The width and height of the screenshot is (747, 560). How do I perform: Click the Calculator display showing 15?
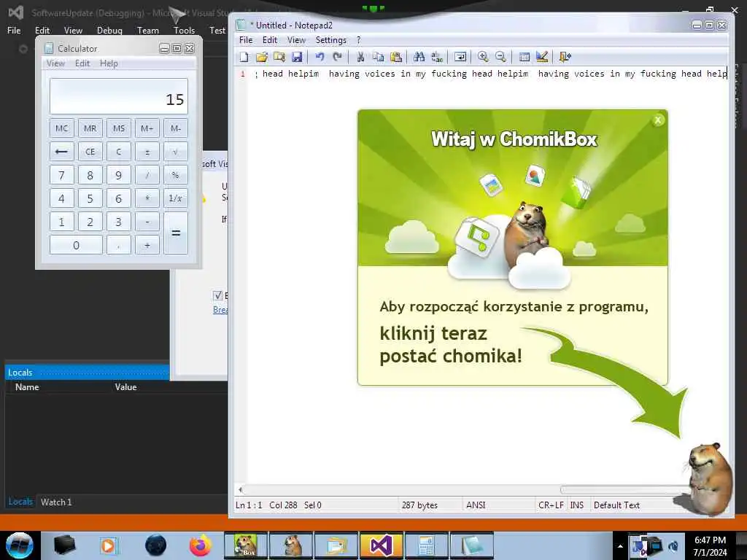tap(119, 96)
